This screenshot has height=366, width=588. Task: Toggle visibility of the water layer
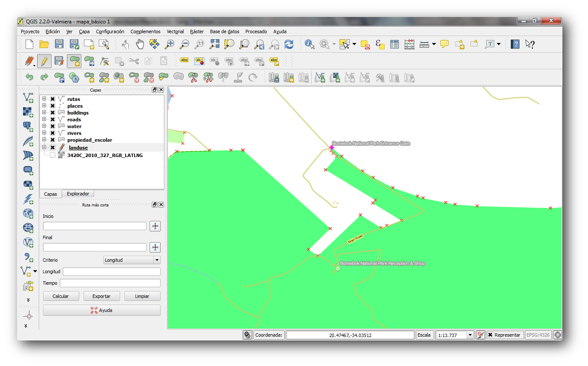point(52,126)
